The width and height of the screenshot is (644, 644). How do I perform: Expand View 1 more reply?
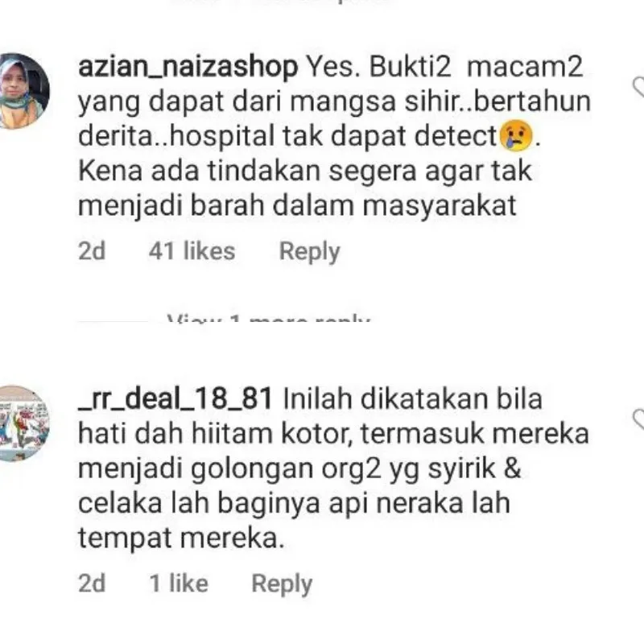pos(269,319)
